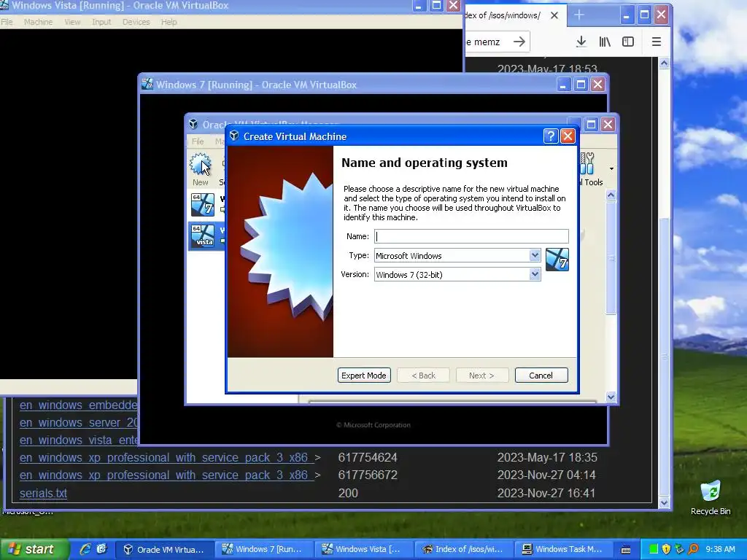Click the Expert Mode button
Image resolution: width=747 pixels, height=560 pixels.
pos(364,376)
